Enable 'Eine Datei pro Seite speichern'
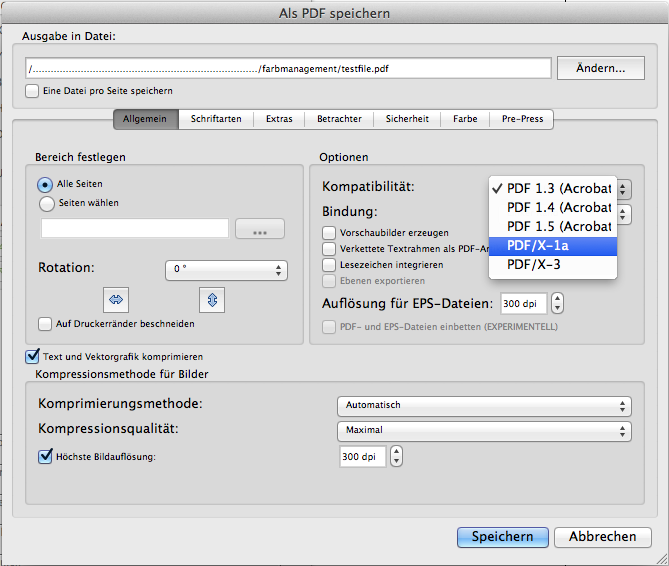Image resolution: width=669 pixels, height=566 pixels. (x=32, y=91)
